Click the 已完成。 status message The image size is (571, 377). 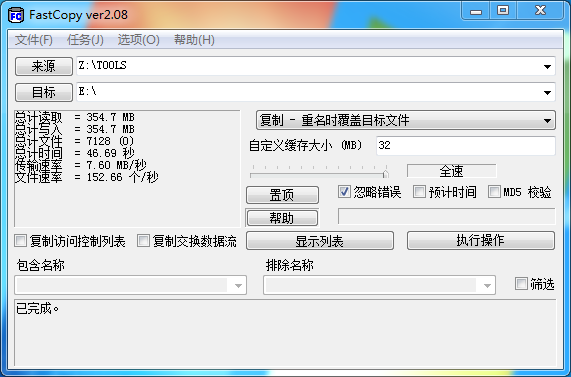tap(38, 309)
